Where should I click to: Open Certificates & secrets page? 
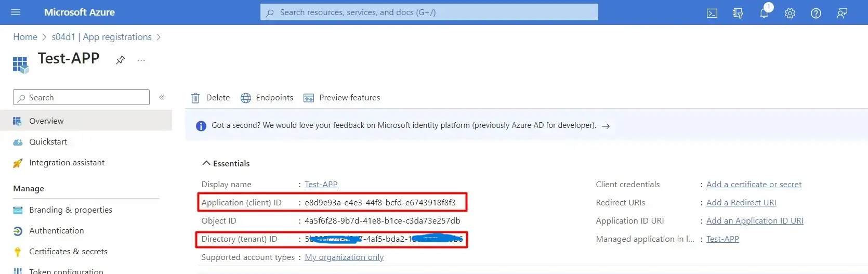click(x=68, y=252)
